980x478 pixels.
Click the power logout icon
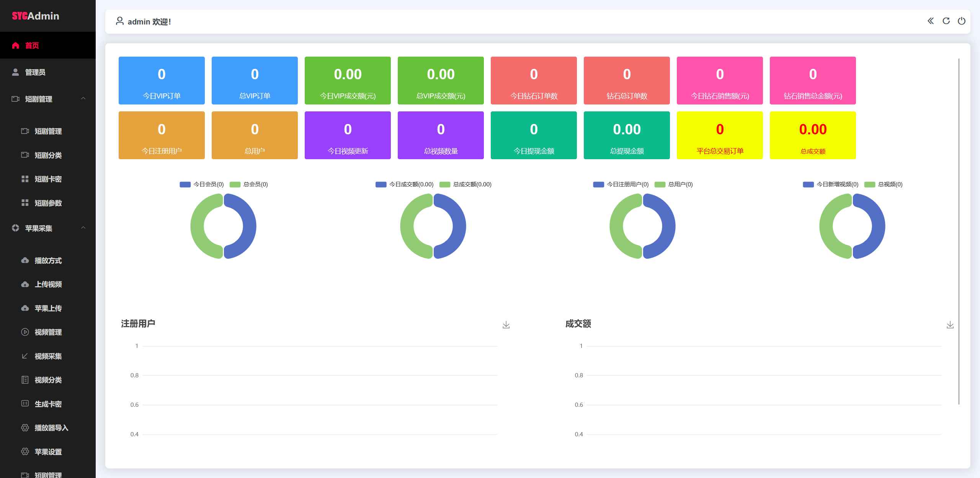(961, 21)
